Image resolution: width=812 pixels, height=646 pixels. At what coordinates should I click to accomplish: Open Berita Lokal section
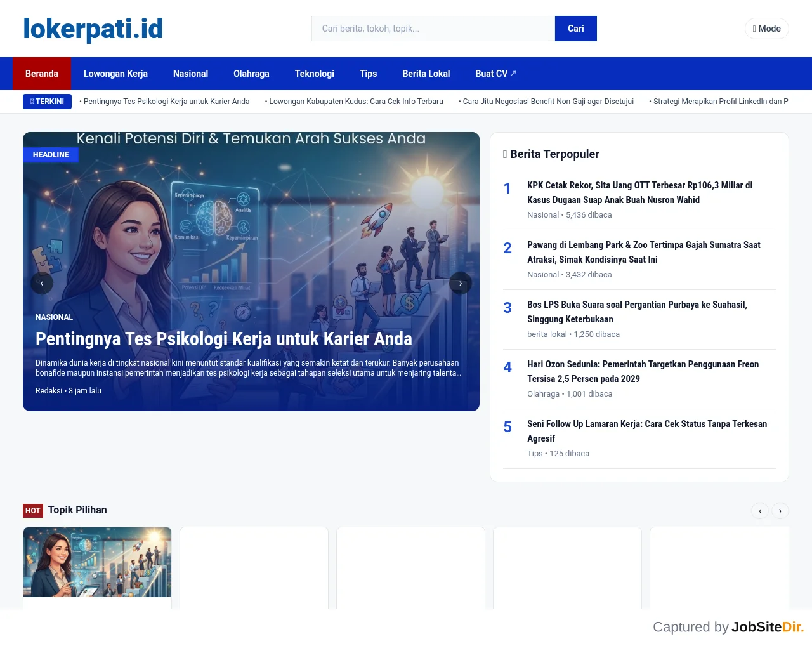click(x=426, y=74)
